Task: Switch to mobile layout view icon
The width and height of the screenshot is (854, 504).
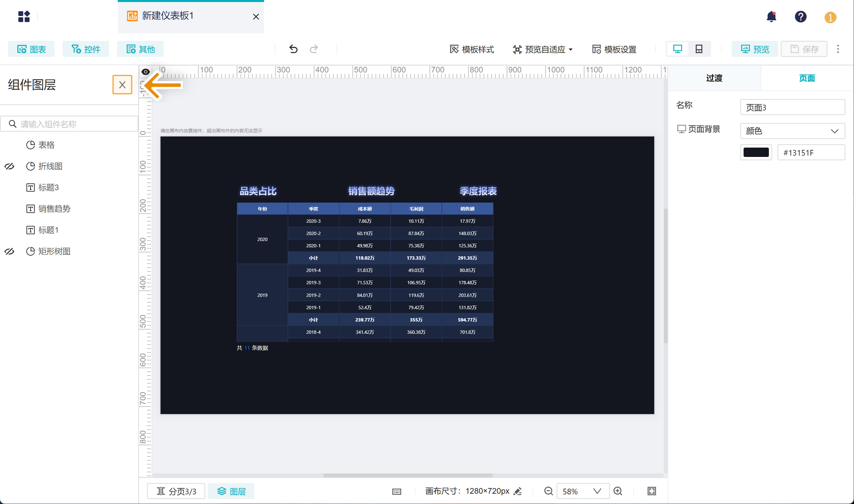Action: [x=699, y=49]
